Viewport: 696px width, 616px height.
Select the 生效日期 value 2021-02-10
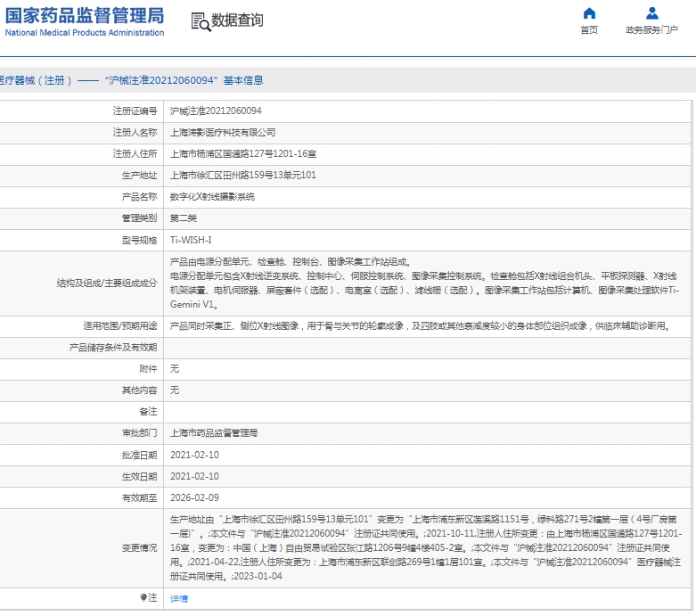point(194,476)
